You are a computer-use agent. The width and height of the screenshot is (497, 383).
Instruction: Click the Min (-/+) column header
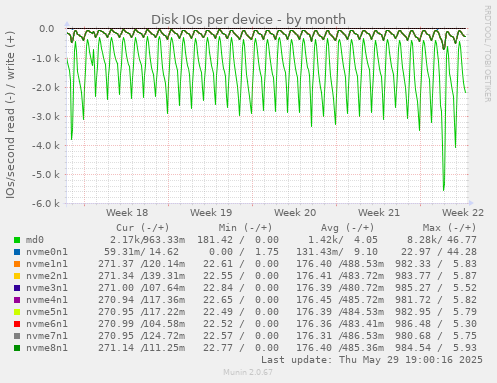tap(245, 228)
